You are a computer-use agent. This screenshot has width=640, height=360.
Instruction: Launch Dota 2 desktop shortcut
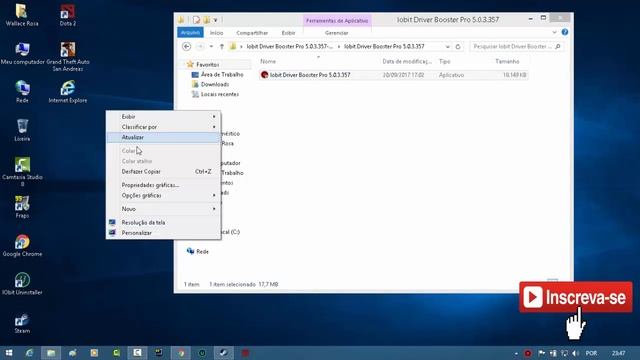coord(68,15)
